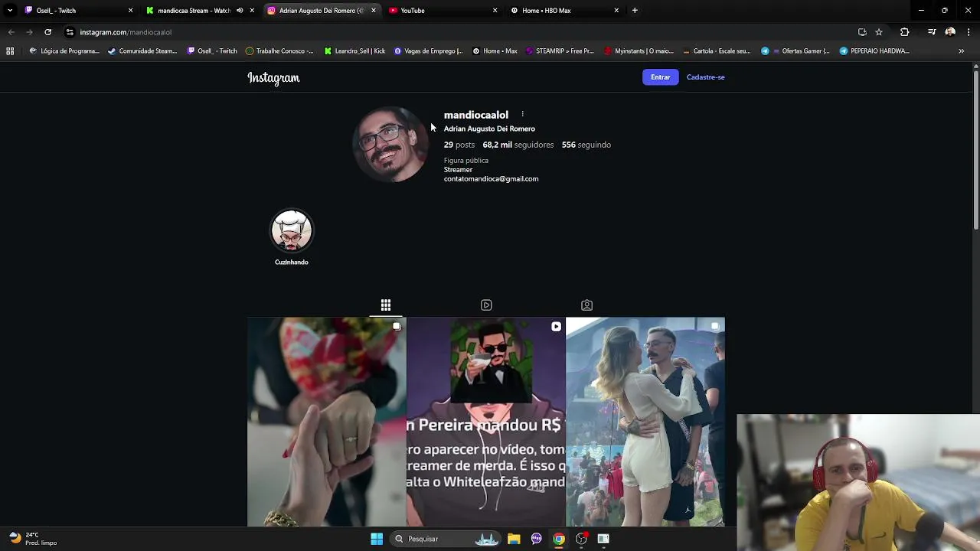980x551 pixels.
Task: Open the Chrome three-dot menu
Action: [969, 32]
